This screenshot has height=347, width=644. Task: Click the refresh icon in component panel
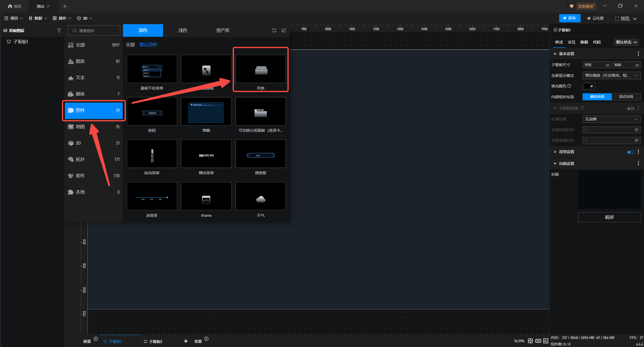click(x=274, y=30)
